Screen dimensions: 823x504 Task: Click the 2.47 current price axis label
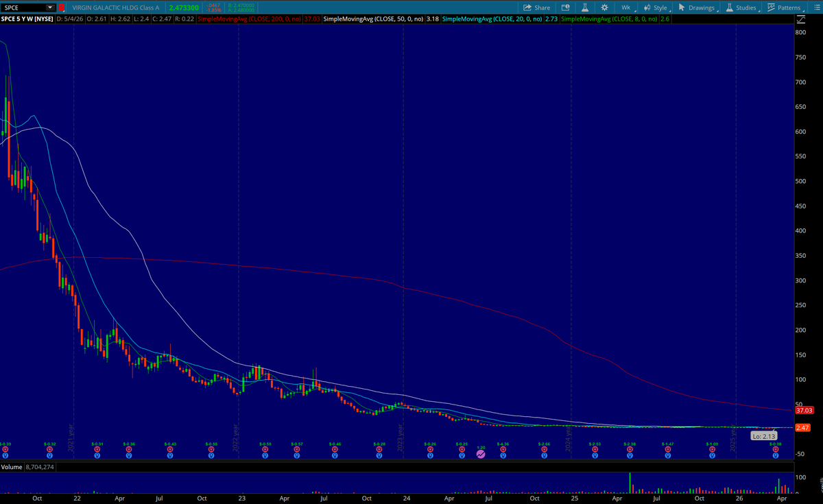[802, 427]
